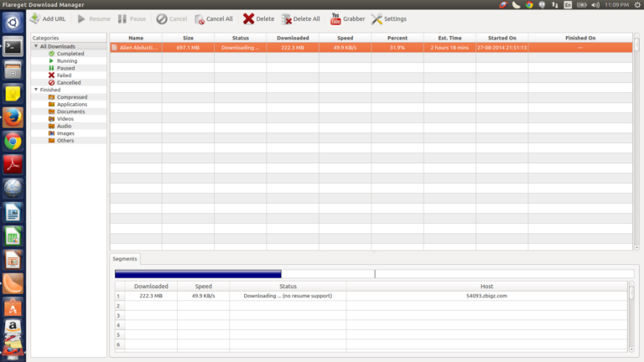Select segment row number 2
This screenshot has width=644, height=362.
pyautogui.click(x=118, y=306)
